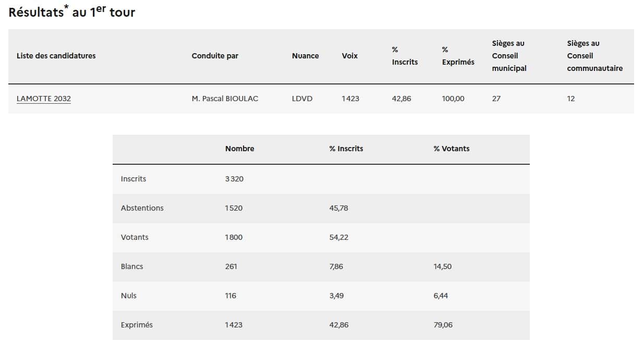Screen dimensions: 644x353
Task: Click candidate name M. Pascal BIOULAC
Action: click(225, 99)
